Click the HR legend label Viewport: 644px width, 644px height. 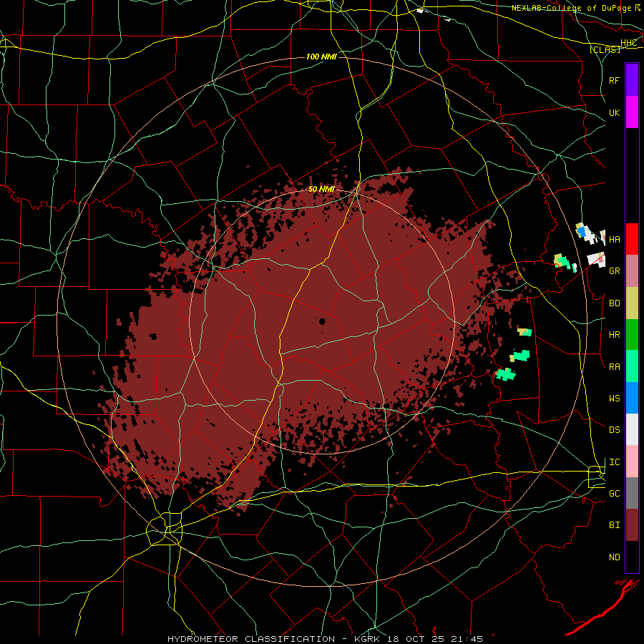(x=614, y=335)
